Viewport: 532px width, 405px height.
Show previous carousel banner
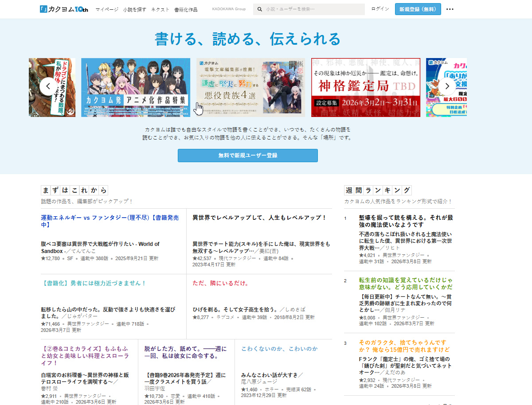[x=47, y=86]
